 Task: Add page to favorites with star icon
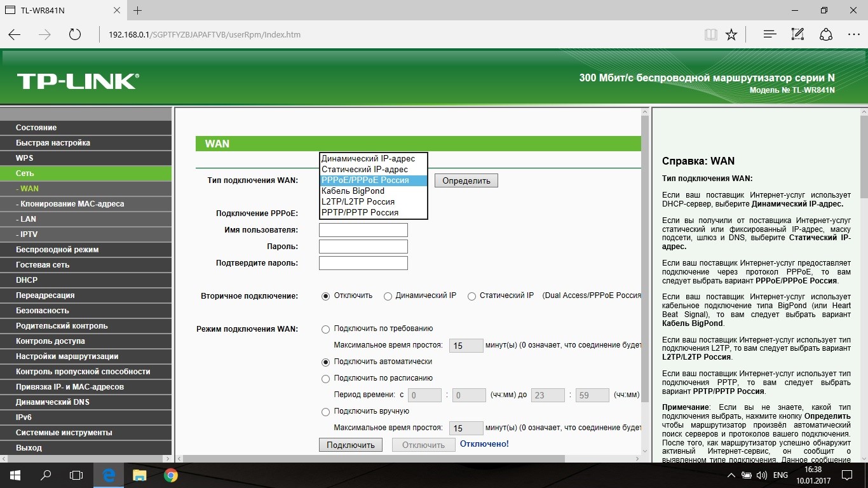point(731,34)
